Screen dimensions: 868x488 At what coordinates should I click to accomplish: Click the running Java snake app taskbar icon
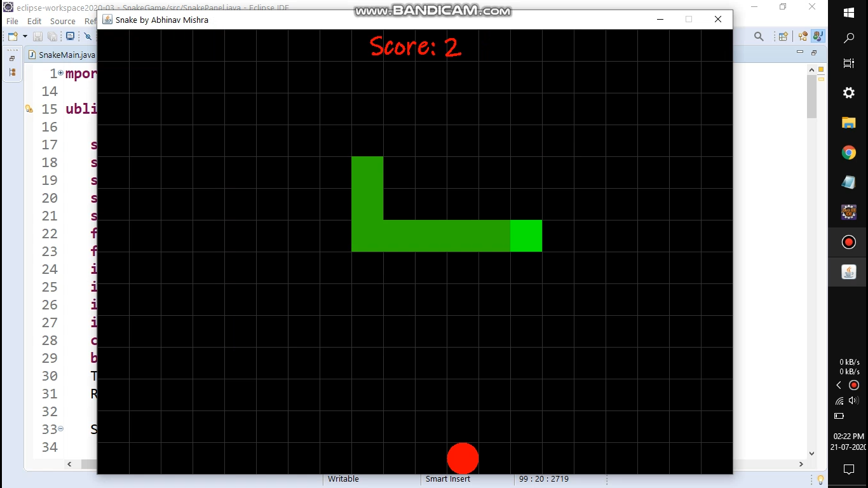848,272
